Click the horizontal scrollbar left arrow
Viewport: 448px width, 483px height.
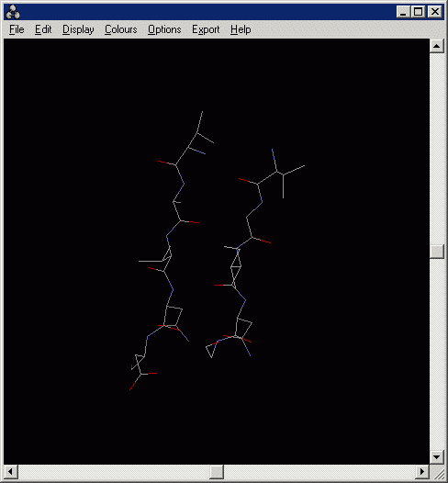point(11,472)
